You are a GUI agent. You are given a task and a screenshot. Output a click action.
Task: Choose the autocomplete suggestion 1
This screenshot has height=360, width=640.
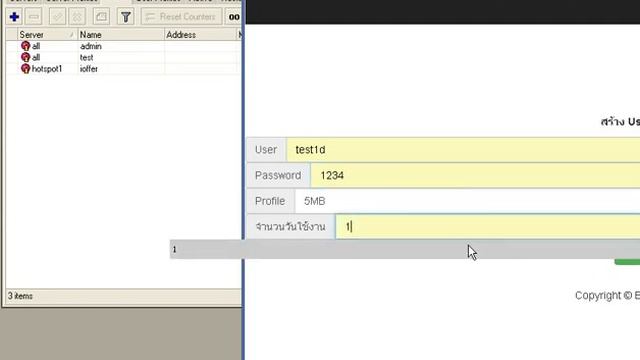click(405, 249)
